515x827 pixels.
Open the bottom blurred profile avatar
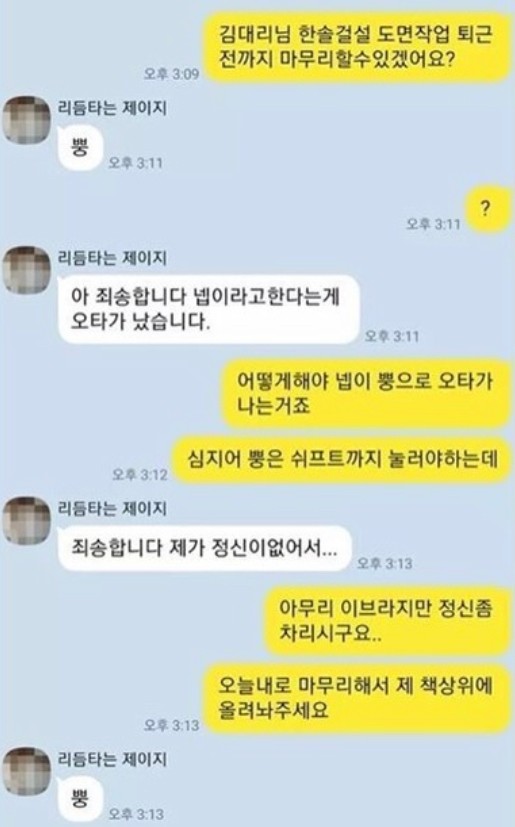click(x=26, y=771)
